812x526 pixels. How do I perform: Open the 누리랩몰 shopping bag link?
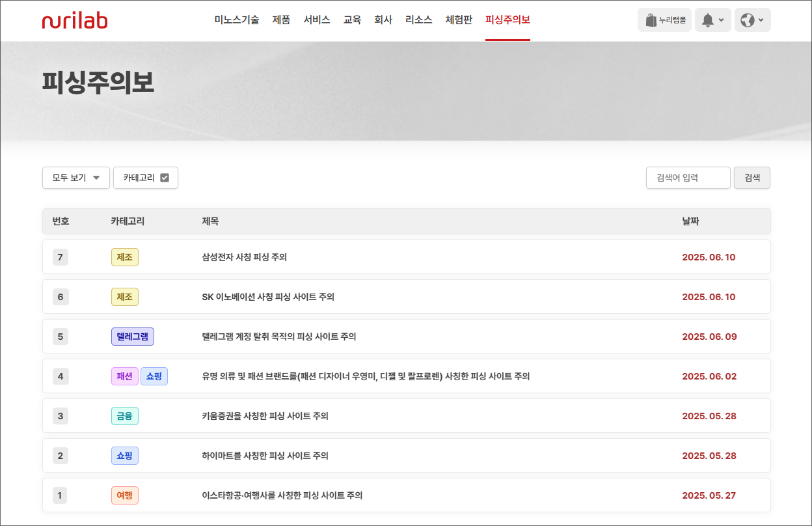[664, 20]
